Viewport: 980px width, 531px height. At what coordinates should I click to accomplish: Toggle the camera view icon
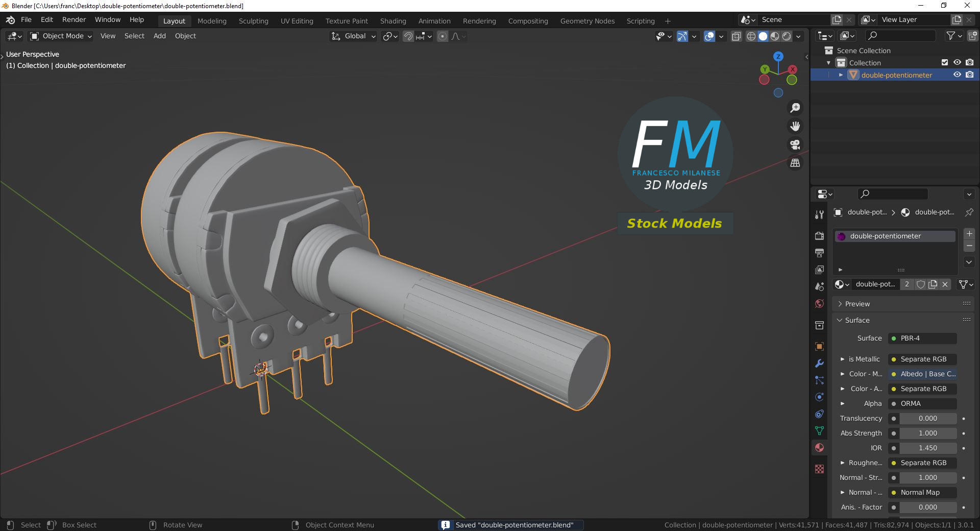[795, 144]
